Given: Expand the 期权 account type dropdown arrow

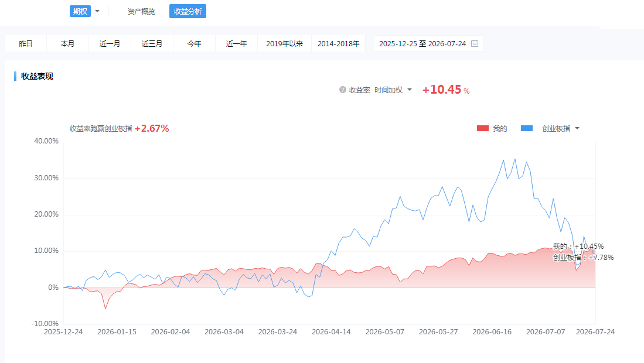Looking at the screenshot, I should 97,11.
